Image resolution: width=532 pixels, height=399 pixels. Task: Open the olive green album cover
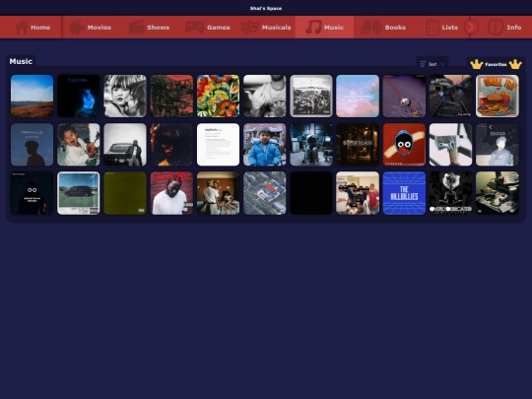125,193
